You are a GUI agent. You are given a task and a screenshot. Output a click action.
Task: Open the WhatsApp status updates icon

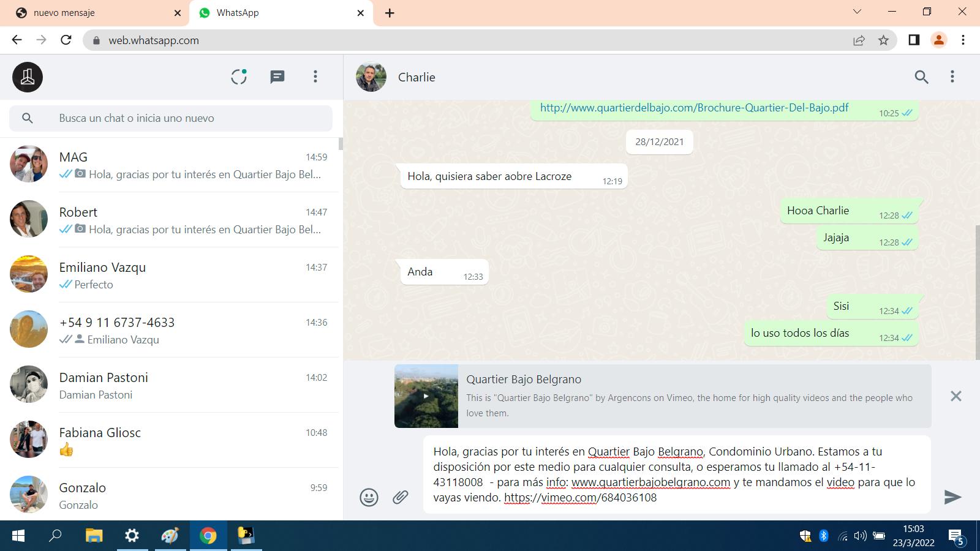239,77
